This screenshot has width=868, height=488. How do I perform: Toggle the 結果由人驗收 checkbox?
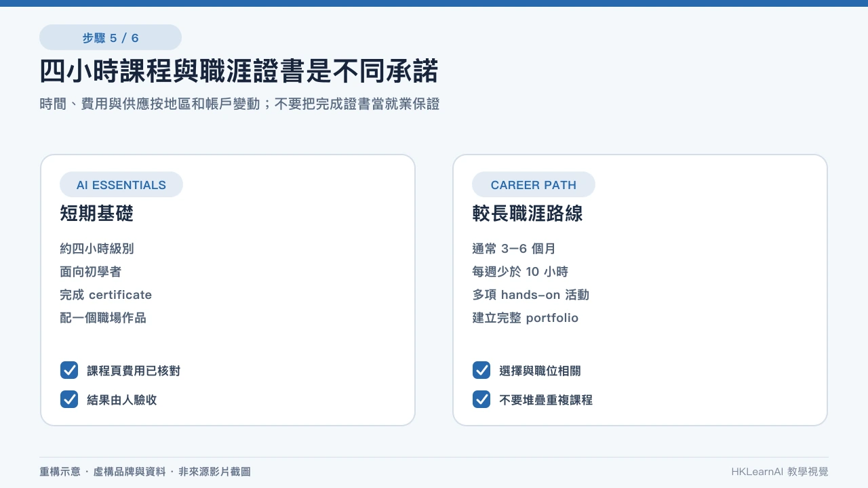pos(69,399)
